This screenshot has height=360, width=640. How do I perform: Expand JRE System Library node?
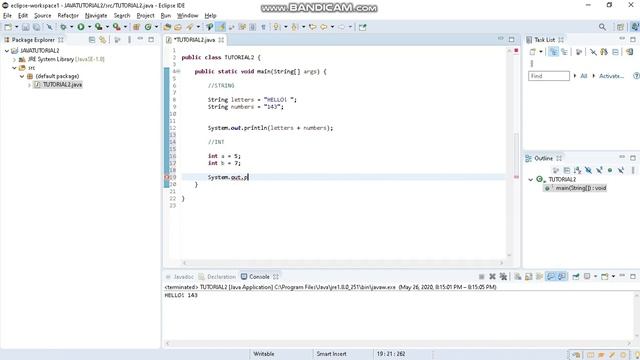click(x=14, y=59)
